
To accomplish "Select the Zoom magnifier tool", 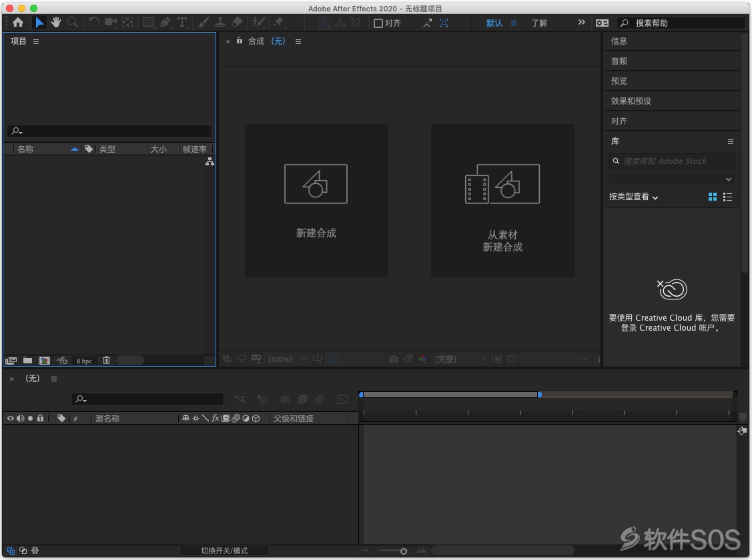I will pos(73,23).
